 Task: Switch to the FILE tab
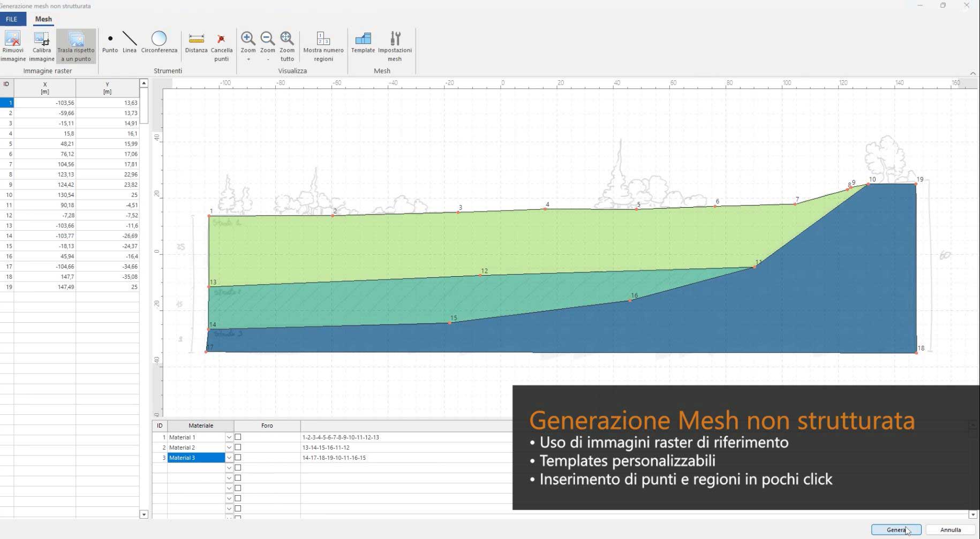tap(13, 19)
